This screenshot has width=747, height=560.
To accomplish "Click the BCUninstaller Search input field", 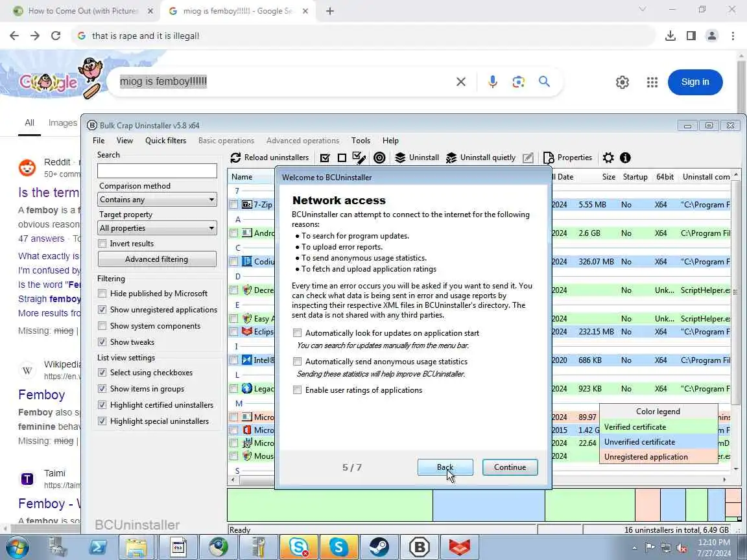I will click(x=157, y=170).
